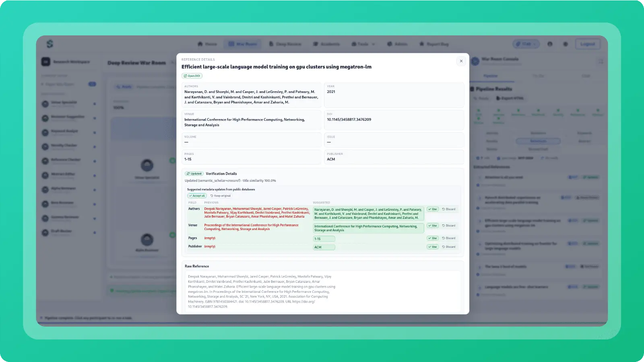This screenshot has width=644, height=362.
Task: Click the red previous Authors text
Action: (x=257, y=213)
